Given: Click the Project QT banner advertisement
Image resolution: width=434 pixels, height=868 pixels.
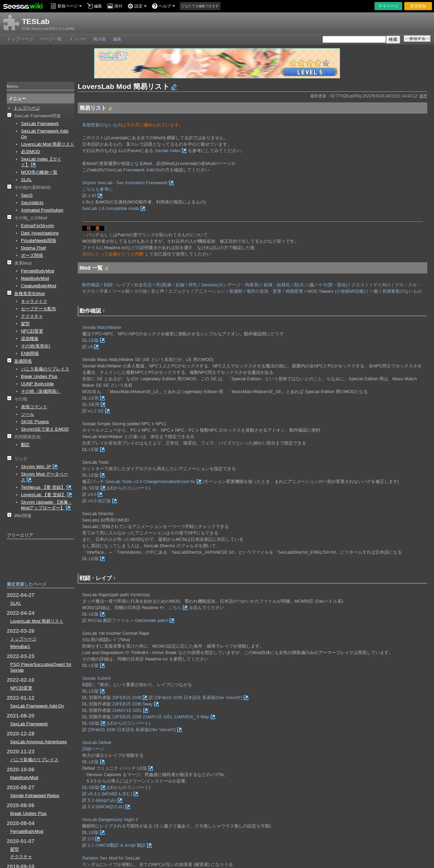Looking at the screenshot, I should click(217, 63).
